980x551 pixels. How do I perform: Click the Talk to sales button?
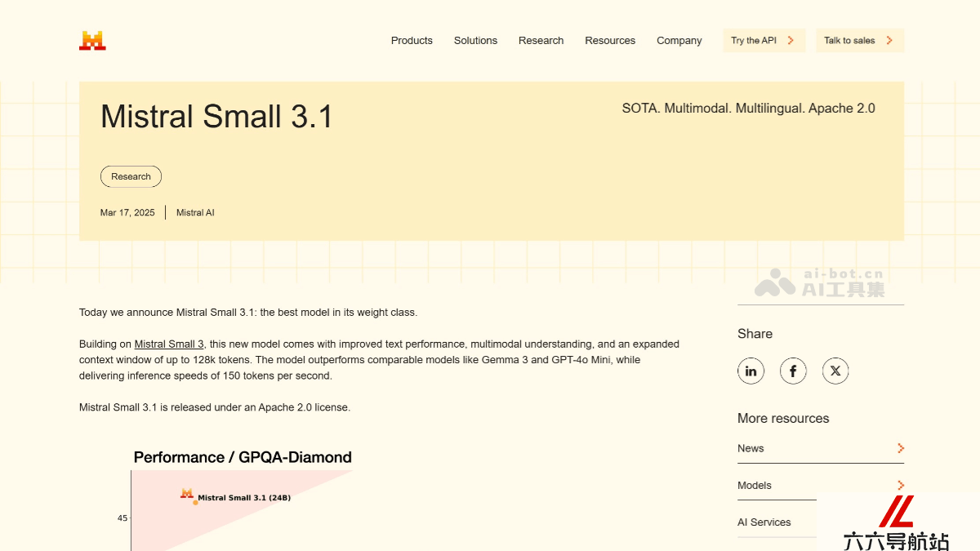(x=860, y=40)
